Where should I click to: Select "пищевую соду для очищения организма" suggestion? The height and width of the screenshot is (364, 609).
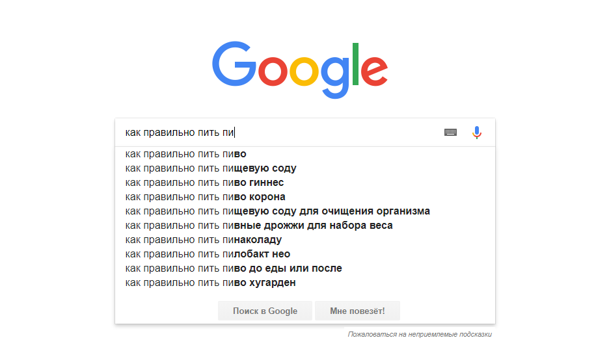[277, 211]
